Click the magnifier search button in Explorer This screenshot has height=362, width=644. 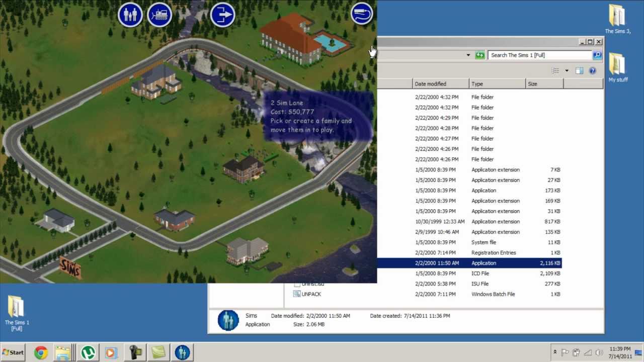coord(597,55)
